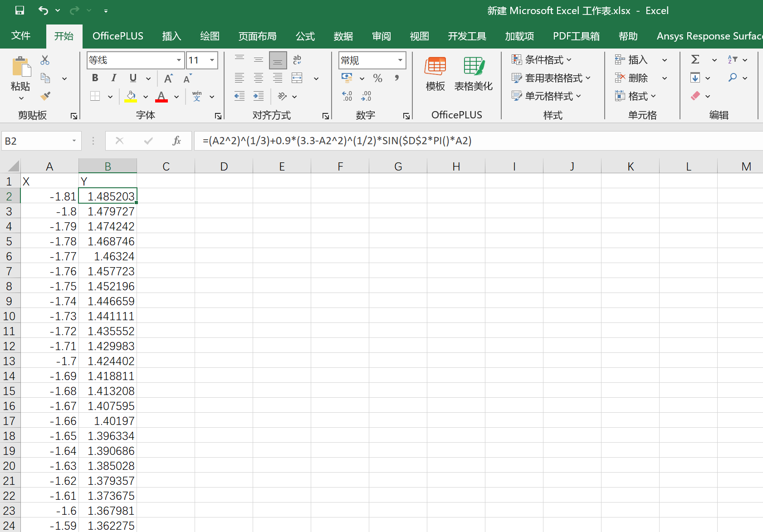Click the 套用表格格式 button
Screen dimensions: 763x532
pos(551,78)
